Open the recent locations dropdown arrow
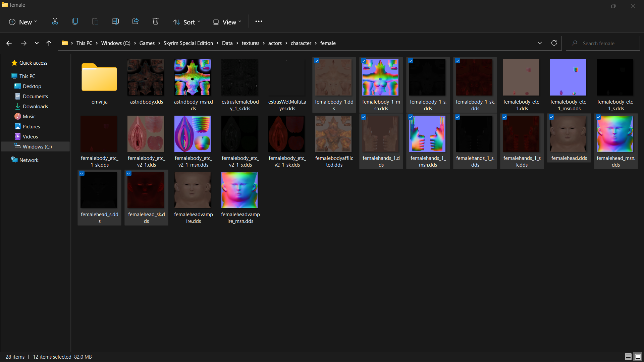 (x=37, y=43)
